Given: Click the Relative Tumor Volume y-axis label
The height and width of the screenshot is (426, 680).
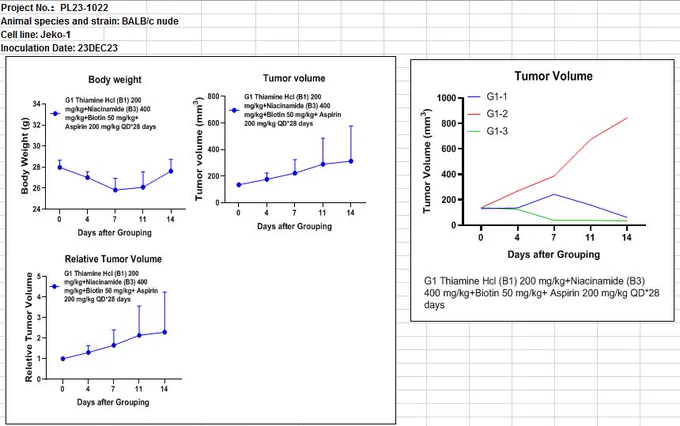Looking at the screenshot, I should (29, 327).
